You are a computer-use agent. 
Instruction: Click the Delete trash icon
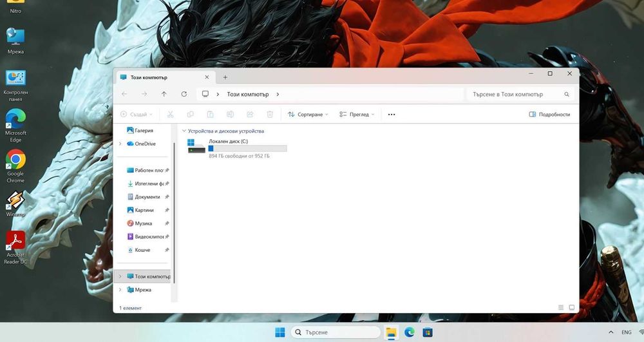coord(270,115)
